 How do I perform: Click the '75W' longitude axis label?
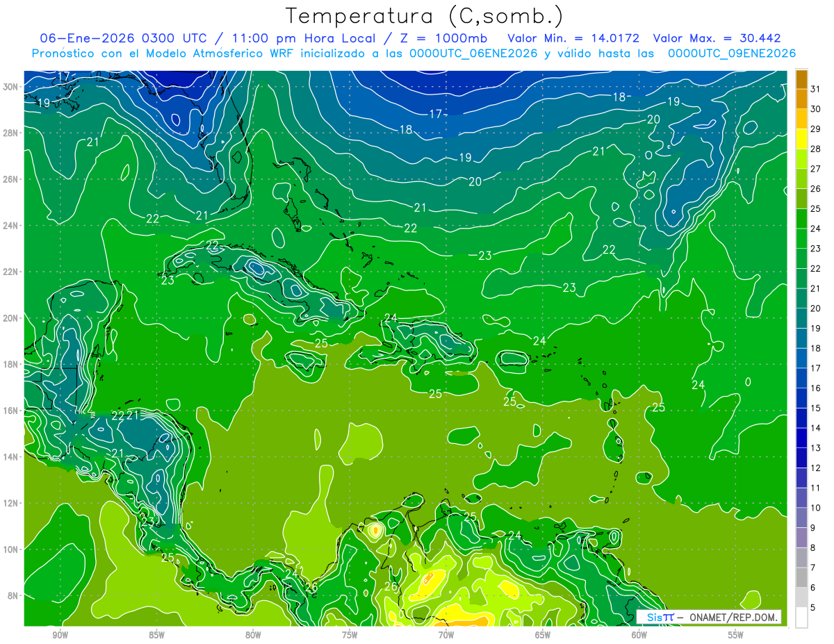point(350,635)
